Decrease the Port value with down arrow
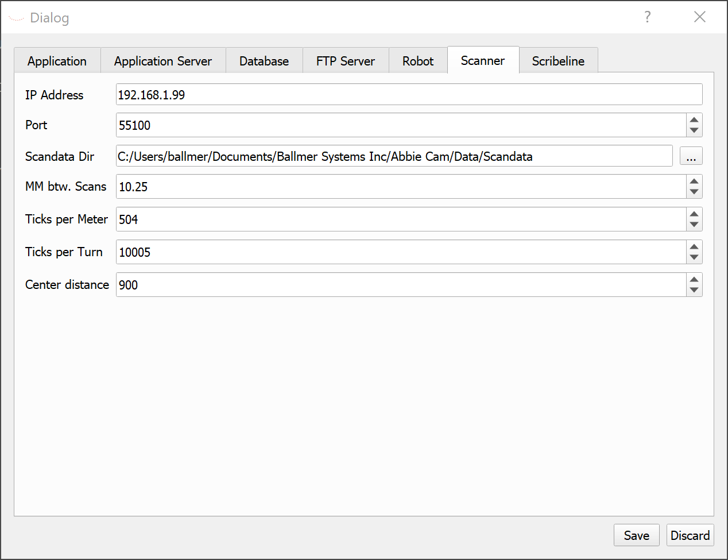This screenshot has width=728, height=560. (x=694, y=131)
